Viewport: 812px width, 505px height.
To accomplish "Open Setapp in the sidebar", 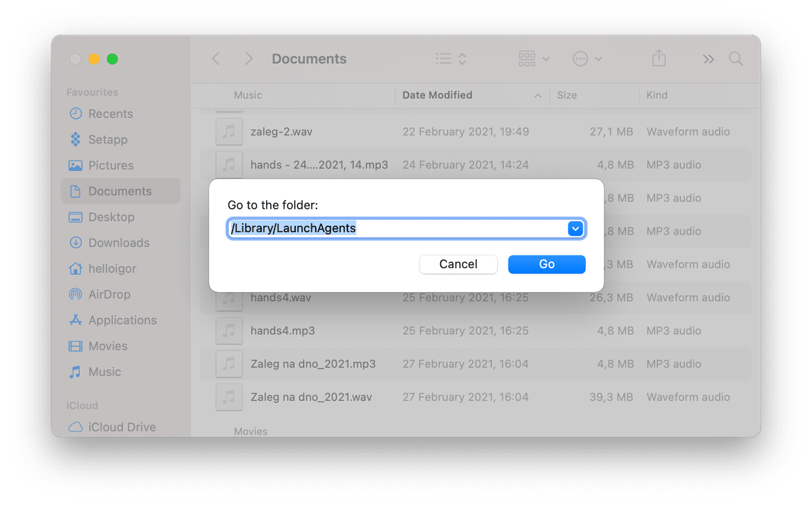I will 121,139.
